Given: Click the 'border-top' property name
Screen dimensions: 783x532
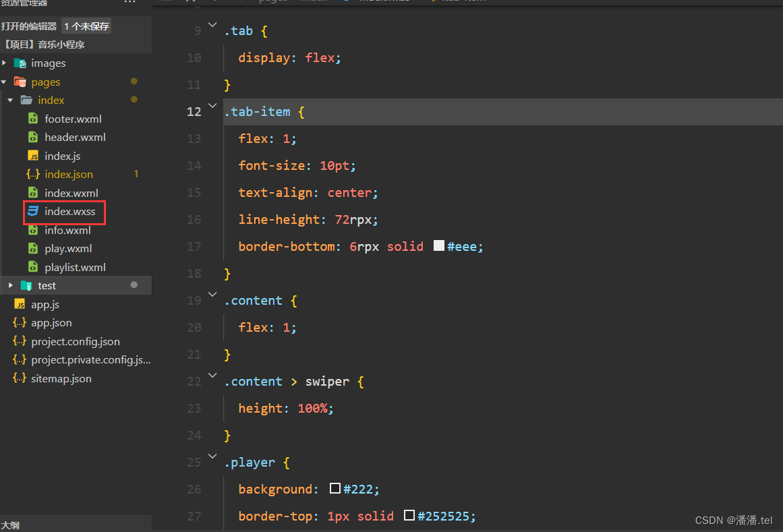Looking at the screenshot, I should [276, 516].
